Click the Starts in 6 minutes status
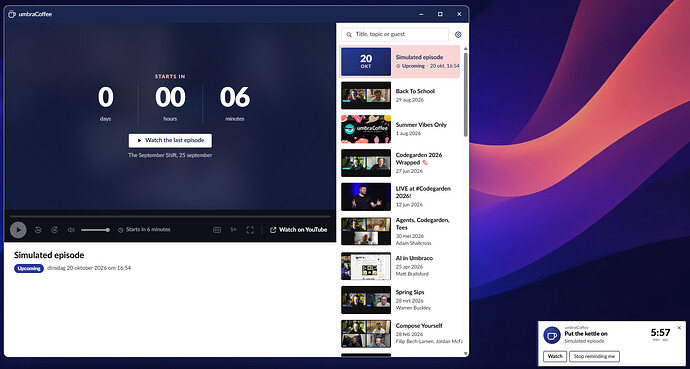The width and height of the screenshot is (690, 369). click(144, 230)
